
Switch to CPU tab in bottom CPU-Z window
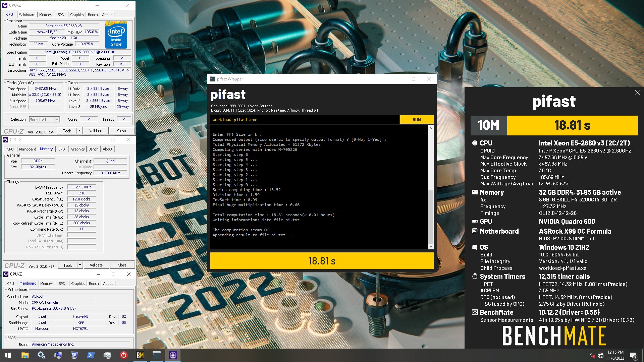tap(11, 284)
